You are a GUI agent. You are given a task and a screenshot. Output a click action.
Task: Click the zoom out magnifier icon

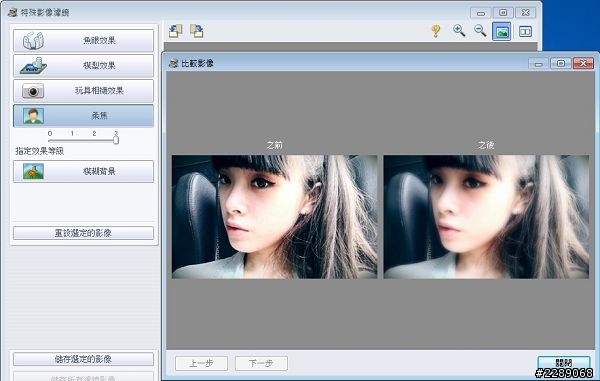coord(480,31)
